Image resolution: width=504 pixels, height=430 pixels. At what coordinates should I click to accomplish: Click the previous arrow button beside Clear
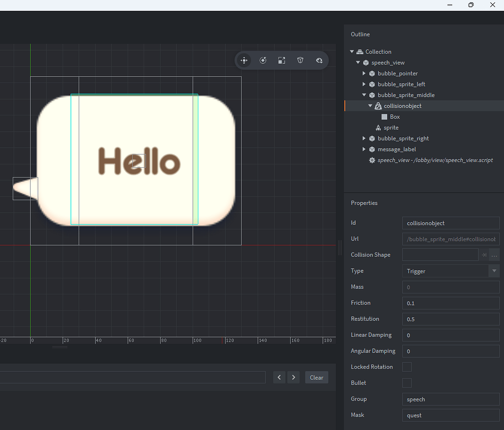[279, 377]
